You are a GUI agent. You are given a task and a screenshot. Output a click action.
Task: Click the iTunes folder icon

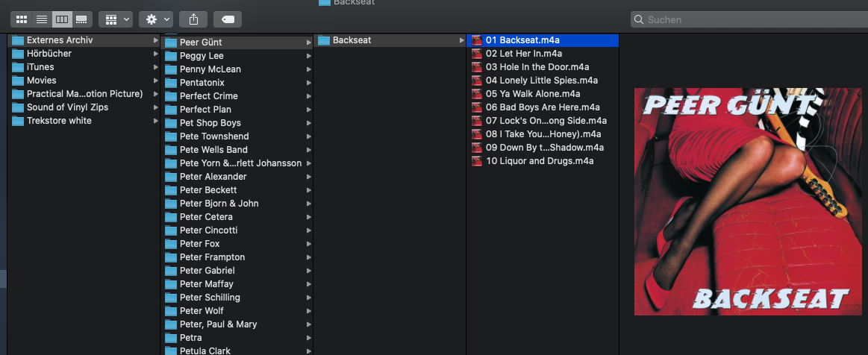pos(18,67)
